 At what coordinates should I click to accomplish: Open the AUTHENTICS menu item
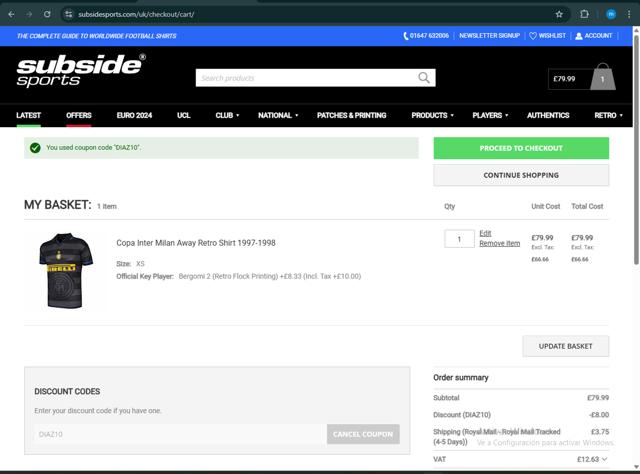[548, 115]
